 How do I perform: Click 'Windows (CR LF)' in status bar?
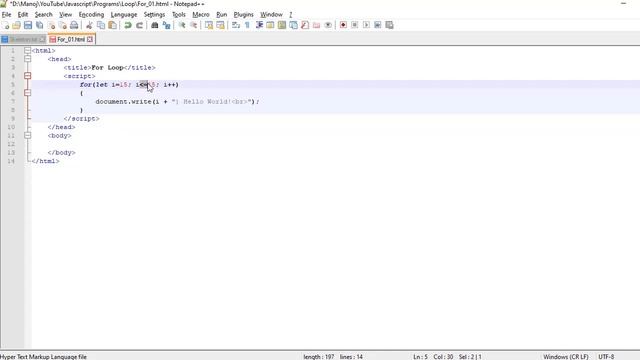pyautogui.click(x=566, y=357)
